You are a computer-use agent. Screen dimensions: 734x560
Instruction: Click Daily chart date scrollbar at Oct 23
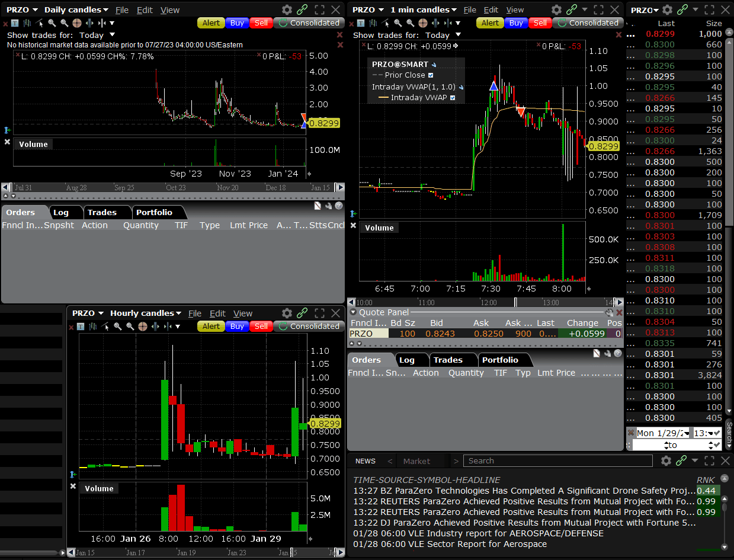[175, 187]
